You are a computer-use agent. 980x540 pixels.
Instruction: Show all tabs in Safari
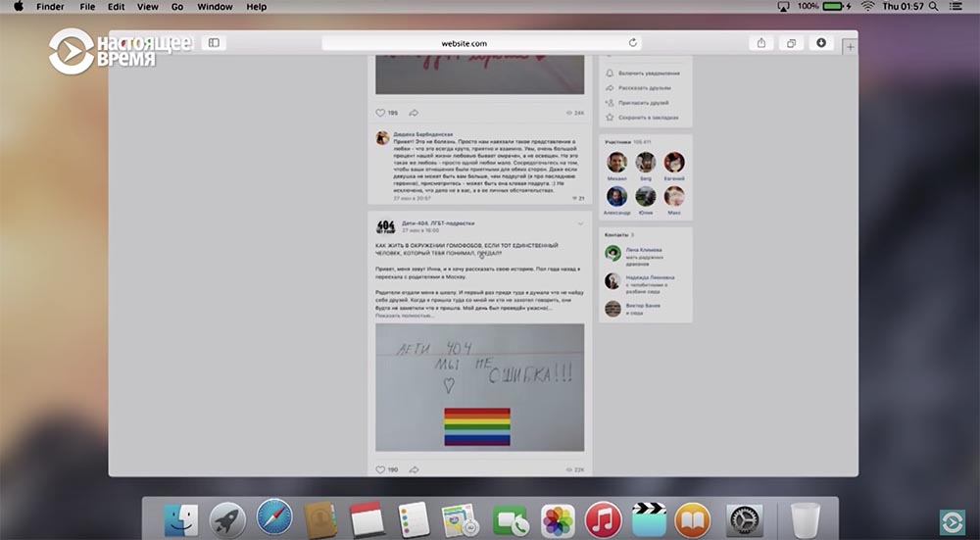[x=791, y=43]
